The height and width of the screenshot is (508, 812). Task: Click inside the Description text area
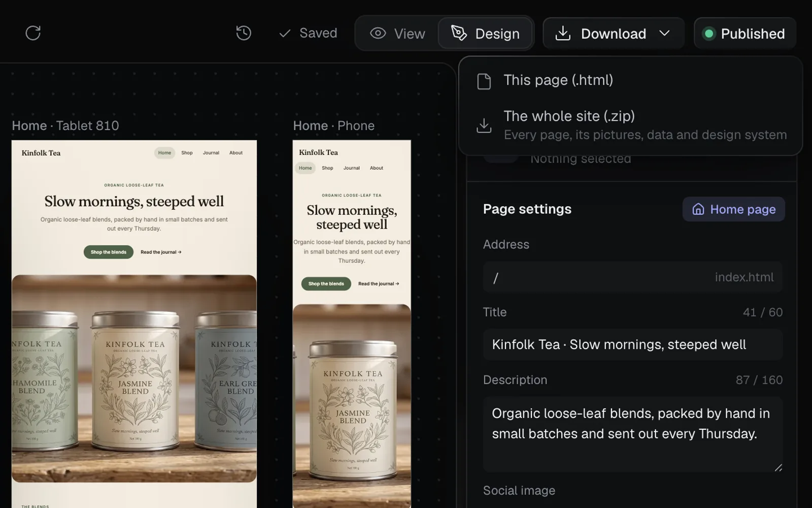coord(632,434)
